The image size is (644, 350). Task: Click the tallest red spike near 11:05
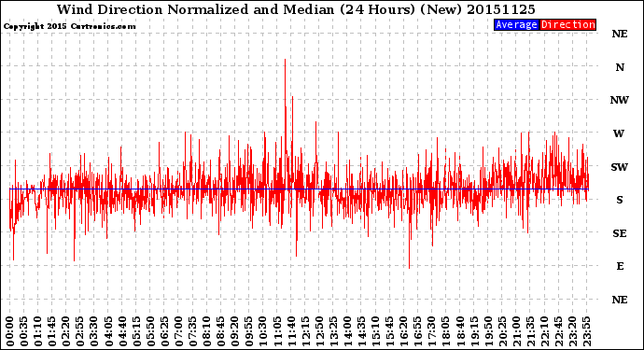[x=285, y=123]
